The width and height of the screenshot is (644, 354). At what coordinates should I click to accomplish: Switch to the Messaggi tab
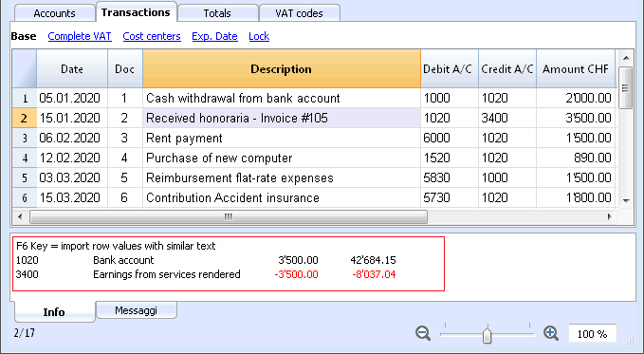coord(136,310)
